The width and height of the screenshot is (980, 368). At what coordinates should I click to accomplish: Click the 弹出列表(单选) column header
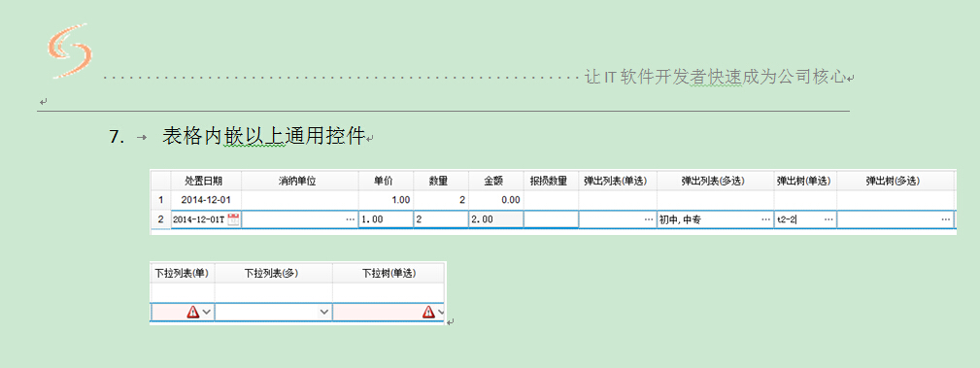coord(618,182)
